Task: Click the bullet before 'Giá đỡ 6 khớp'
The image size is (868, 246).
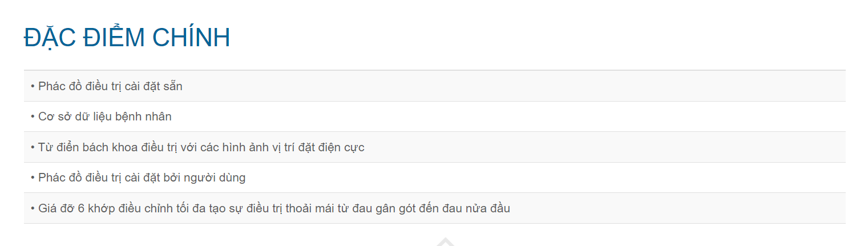Action: click(33, 209)
